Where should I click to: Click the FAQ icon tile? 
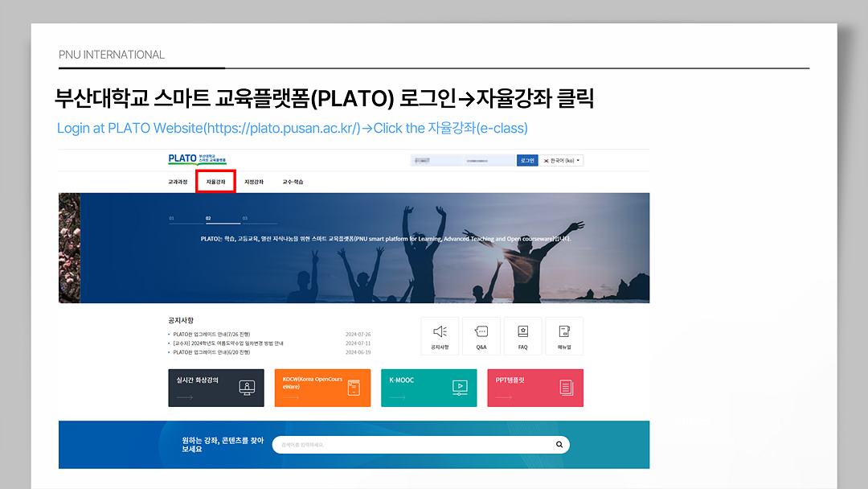coord(523,335)
